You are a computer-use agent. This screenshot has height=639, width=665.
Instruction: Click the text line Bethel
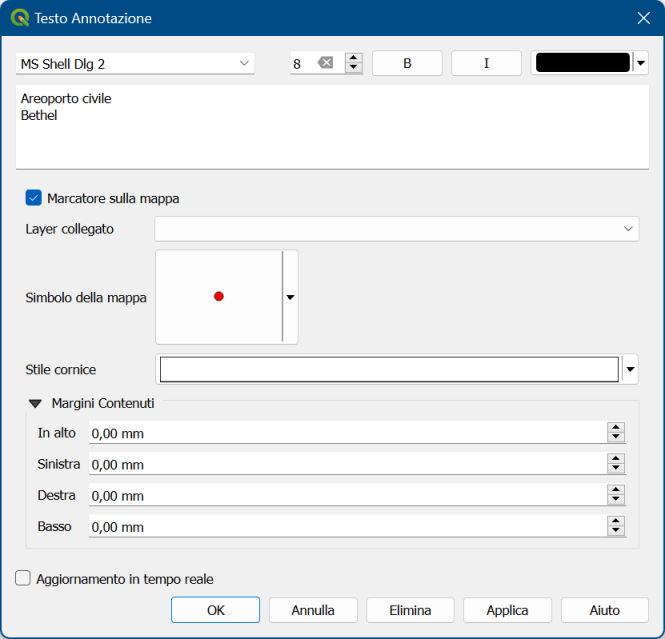39,115
